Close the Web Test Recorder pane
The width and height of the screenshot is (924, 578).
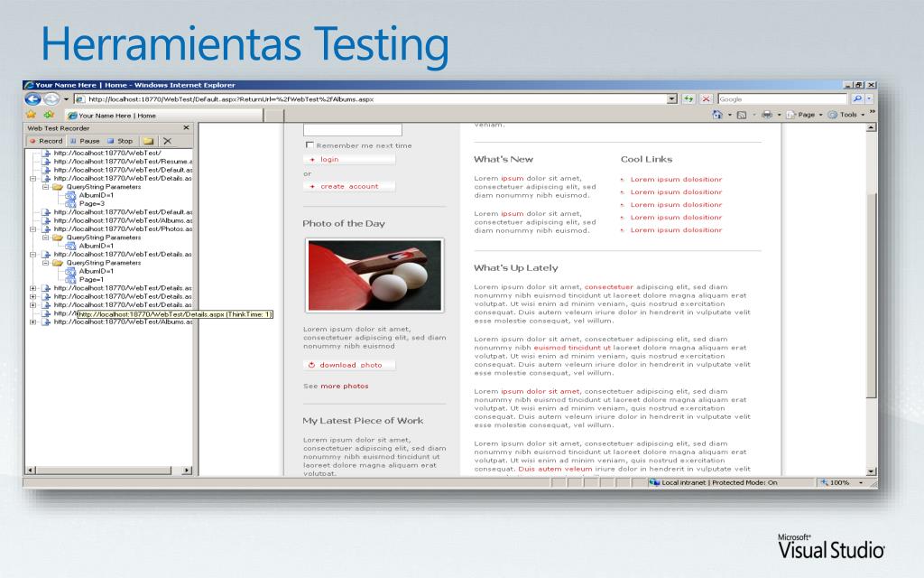[186, 127]
